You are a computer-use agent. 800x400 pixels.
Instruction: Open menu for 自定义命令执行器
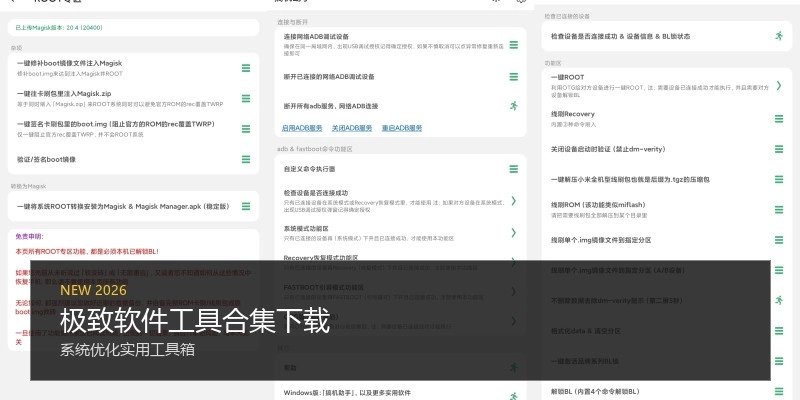pos(514,169)
